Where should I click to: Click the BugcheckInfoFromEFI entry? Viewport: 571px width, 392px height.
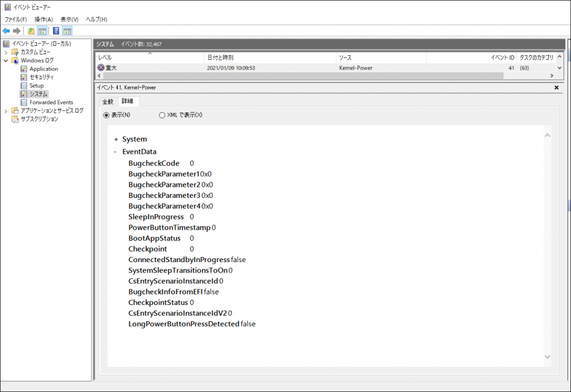tap(173, 292)
